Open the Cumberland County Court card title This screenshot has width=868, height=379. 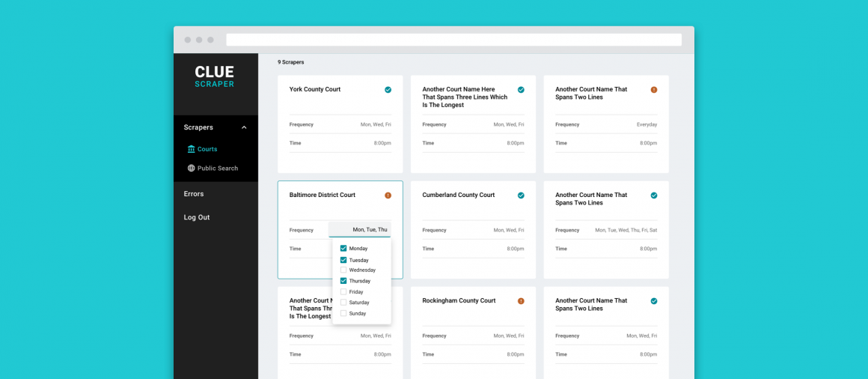(459, 195)
